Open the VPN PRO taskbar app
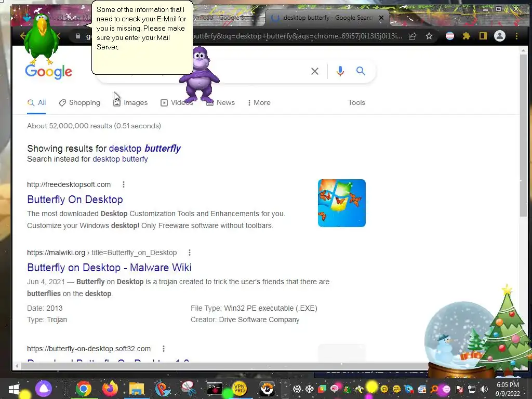The image size is (532, 399). coord(240,389)
